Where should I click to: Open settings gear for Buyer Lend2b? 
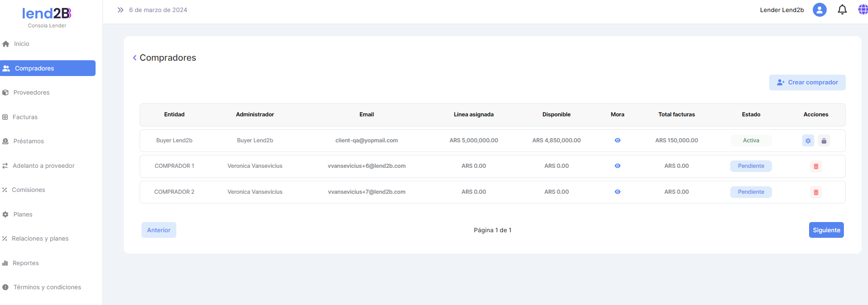(x=808, y=141)
